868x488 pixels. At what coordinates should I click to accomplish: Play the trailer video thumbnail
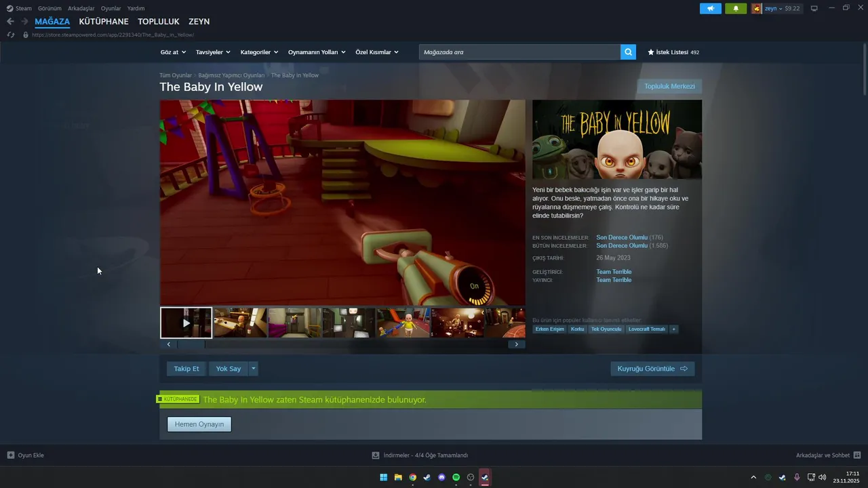click(x=186, y=323)
